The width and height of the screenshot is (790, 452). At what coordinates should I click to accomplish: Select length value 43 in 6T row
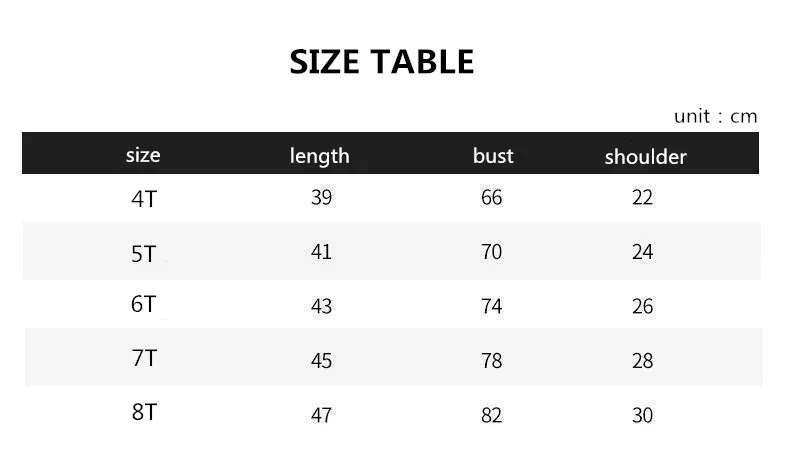coord(321,307)
